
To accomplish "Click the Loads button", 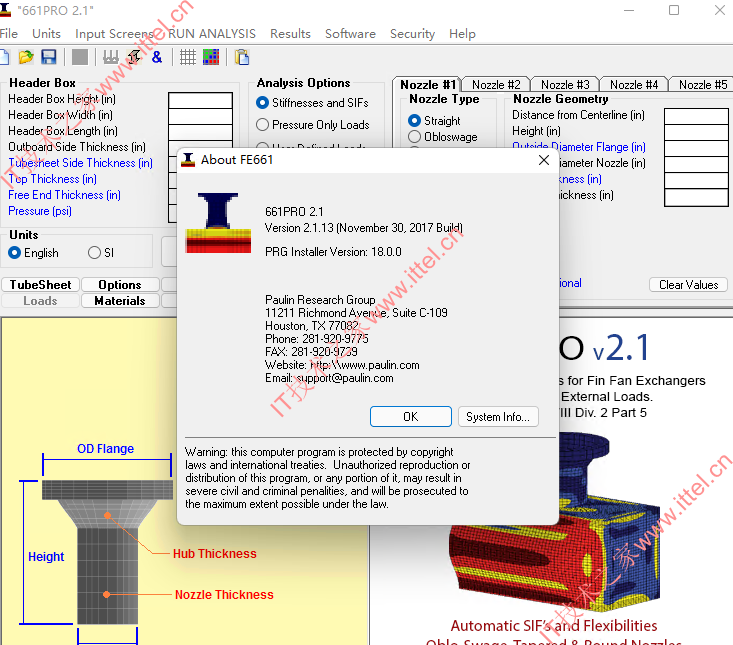I will [x=40, y=301].
